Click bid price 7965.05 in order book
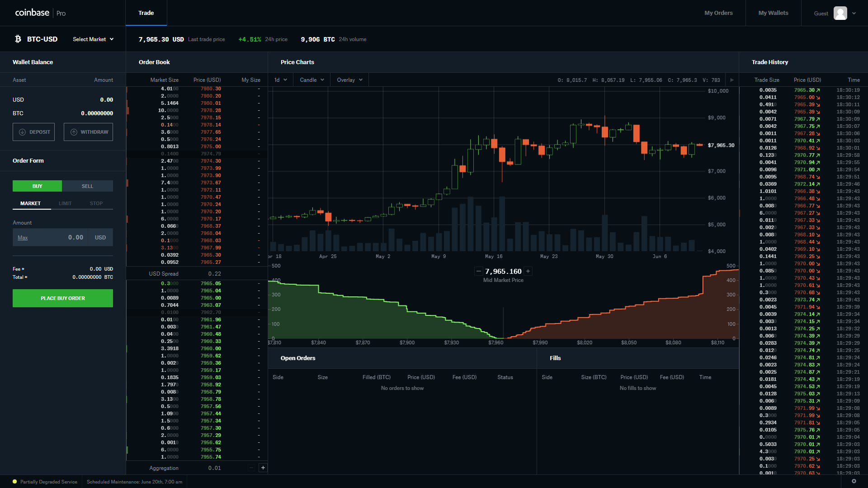This screenshot has width=868, height=488. [x=211, y=283]
